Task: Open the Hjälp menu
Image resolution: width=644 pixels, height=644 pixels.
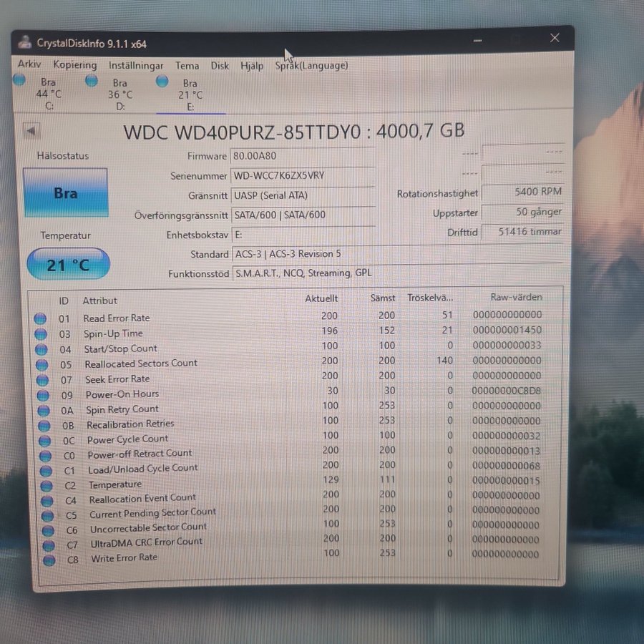Action: pyautogui.click(x=252, y=66)
